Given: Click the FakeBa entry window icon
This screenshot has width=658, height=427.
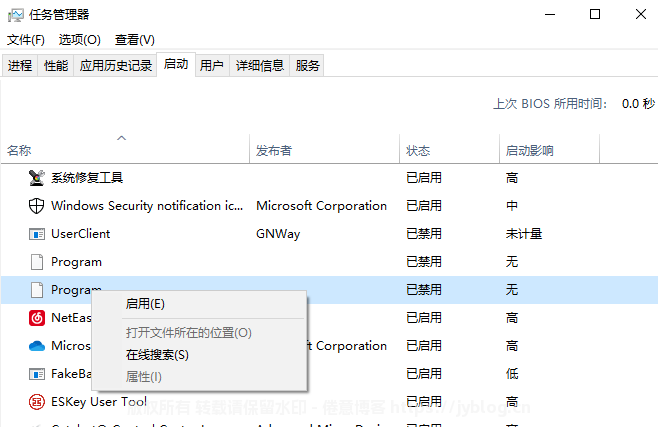Looking at the screenshot, I should coord(37,374).
